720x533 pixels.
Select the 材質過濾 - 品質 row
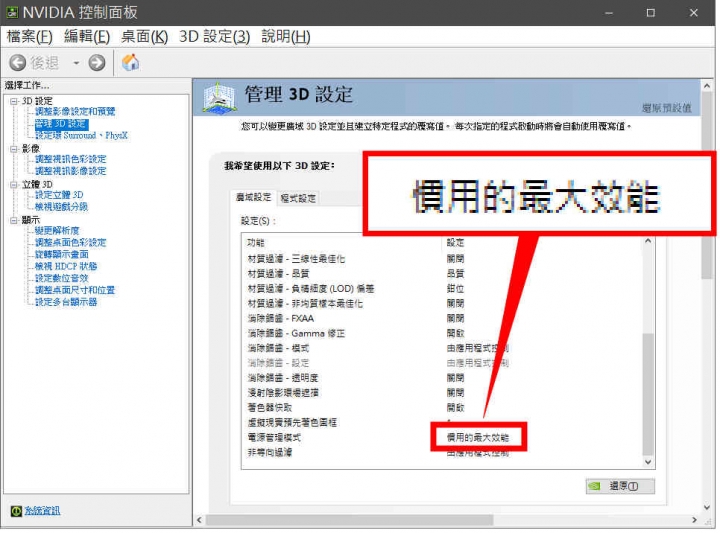tap(441, 274)
